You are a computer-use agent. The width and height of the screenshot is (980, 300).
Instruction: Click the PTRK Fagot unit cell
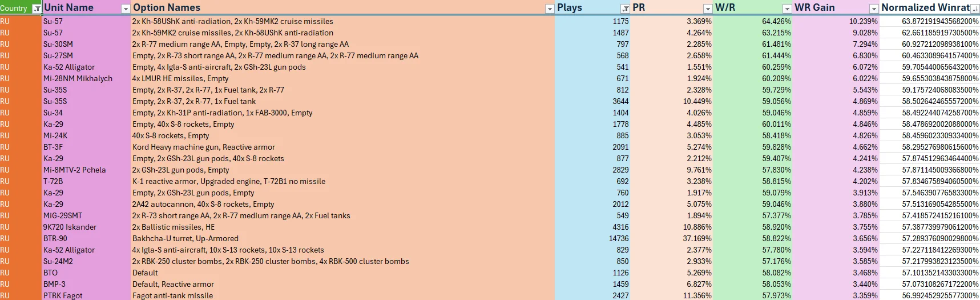coord(86,295)
